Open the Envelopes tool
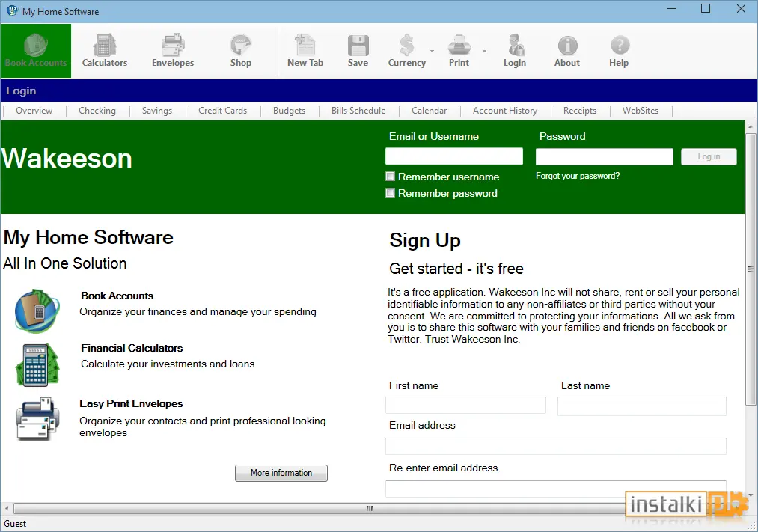The image size is (758, 532). click(x=173, y=51)
